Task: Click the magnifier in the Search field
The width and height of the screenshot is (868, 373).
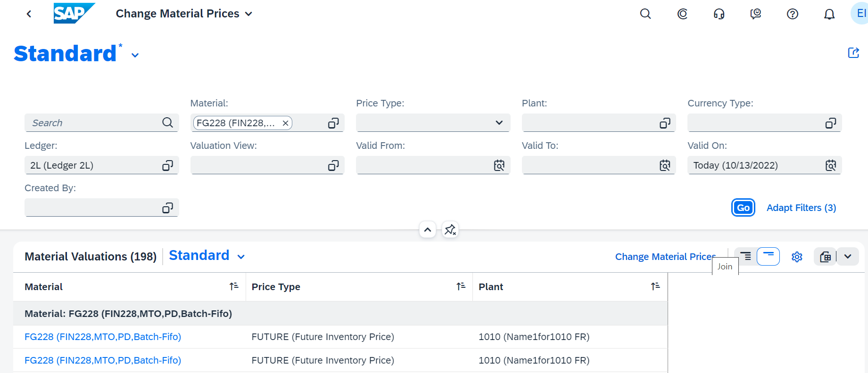Action: tap(167, 123)
